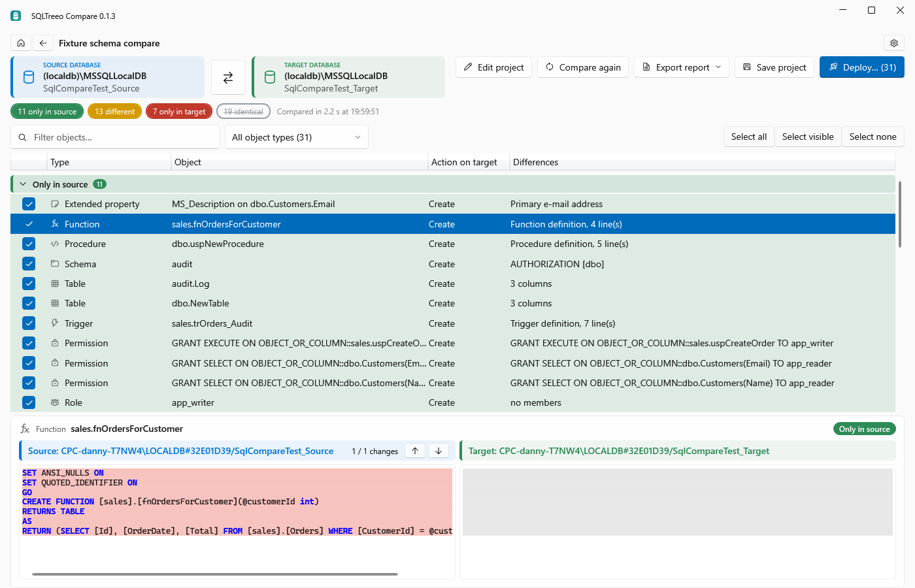Click Select visible

(x=808, y=137)
